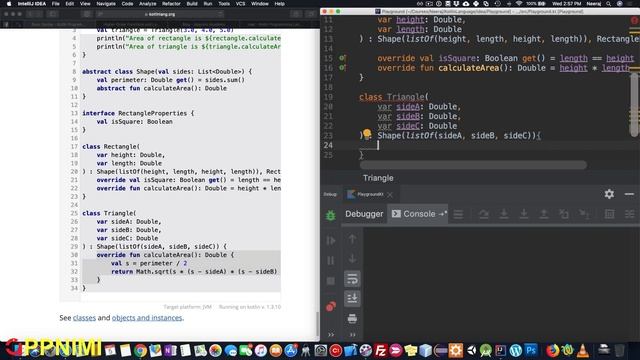Click 'abstract class Shape' line in browser code
Viewport: 640px width, 360px height.
[167, 71]
